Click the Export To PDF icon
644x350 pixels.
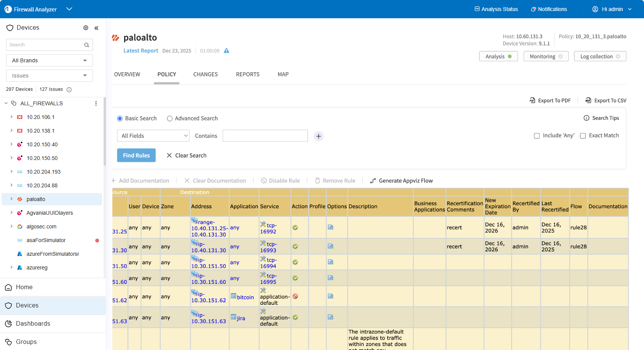click(532, 100)
